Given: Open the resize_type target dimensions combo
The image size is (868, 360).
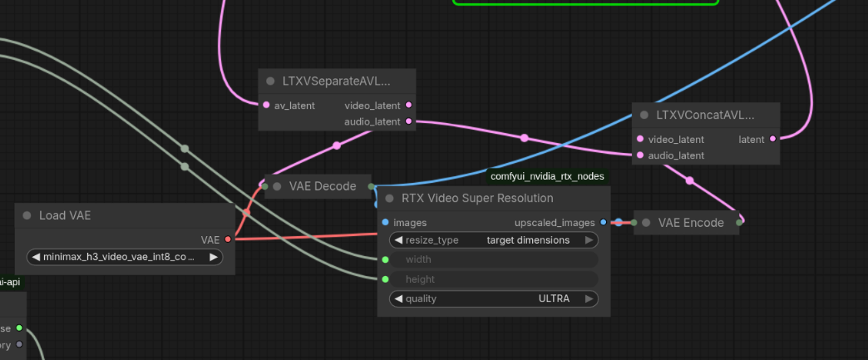Looking at the screenshot, I should pos(494,239).
